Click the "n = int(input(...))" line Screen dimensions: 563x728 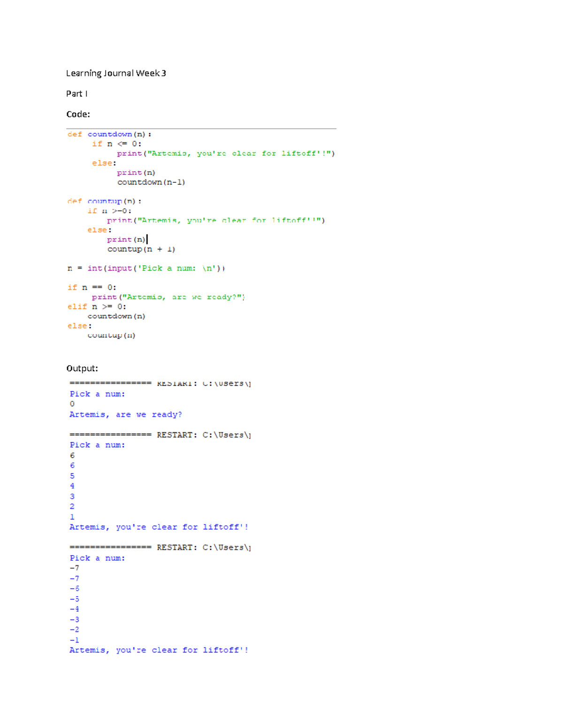pyautogui.click(x=146, y=269)
